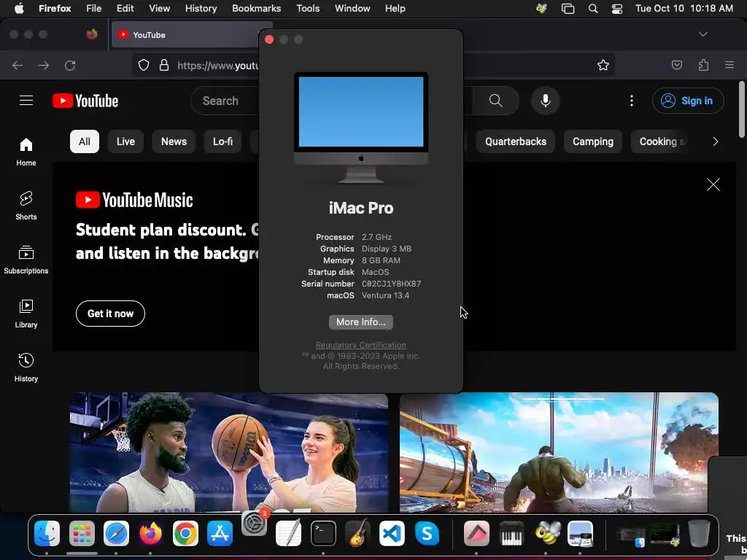The image size is (747, 560).
Task: Open Skype from the Dock
Action: [427, 533]
